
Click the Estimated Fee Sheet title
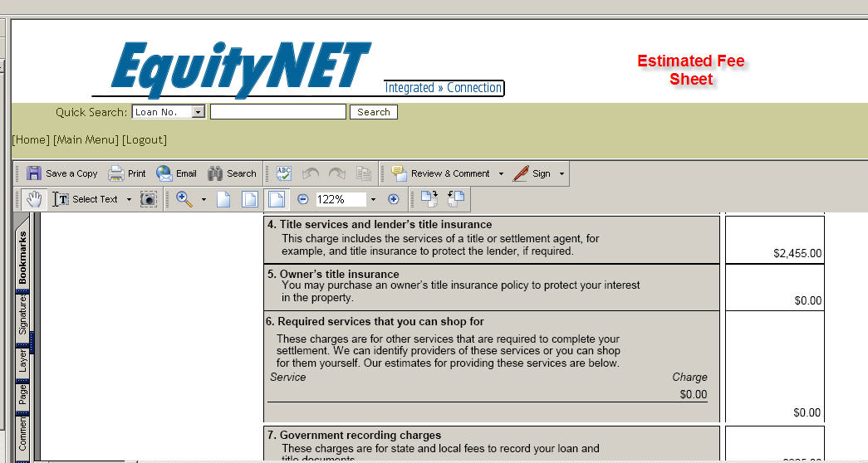(x=691, y=70)
